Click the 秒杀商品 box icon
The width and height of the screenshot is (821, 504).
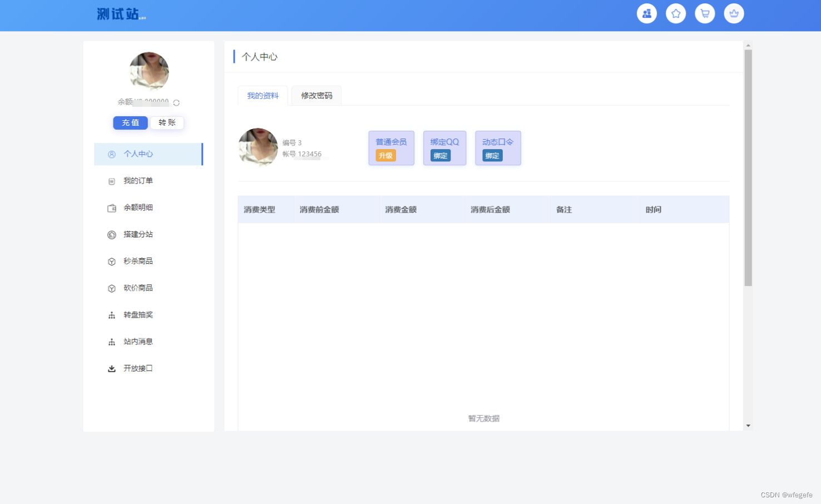111,261
